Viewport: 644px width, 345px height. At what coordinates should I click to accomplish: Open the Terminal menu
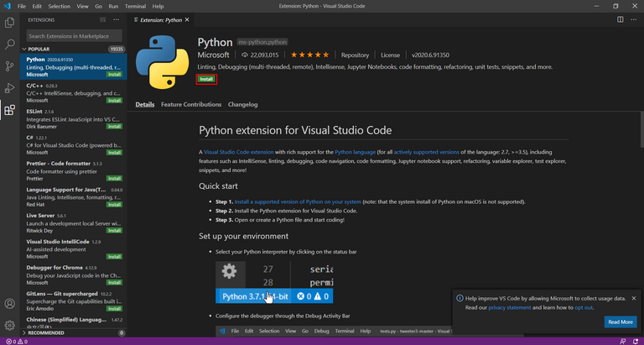click(135, 6)
